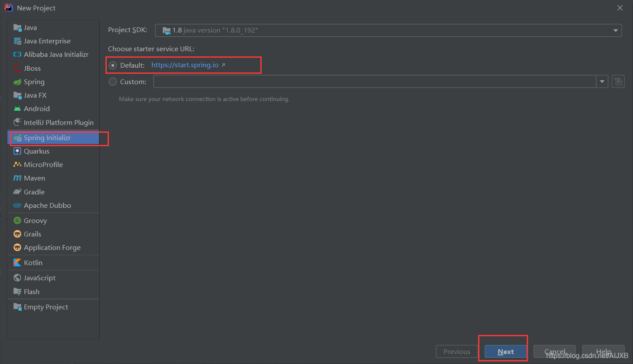Select the Flash folder icon
The height and width of the screenshot is (364, 633).
pos(17,292)
